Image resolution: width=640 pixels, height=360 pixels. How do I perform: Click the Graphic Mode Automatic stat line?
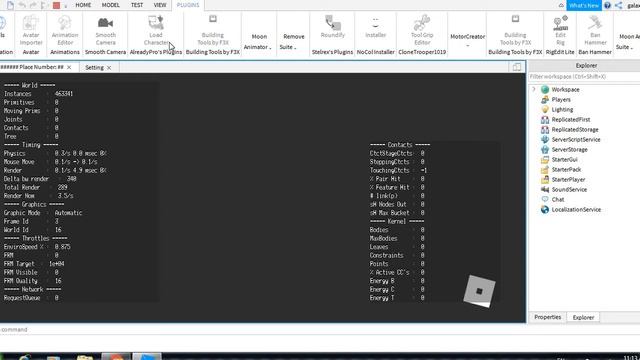point(43,213)
